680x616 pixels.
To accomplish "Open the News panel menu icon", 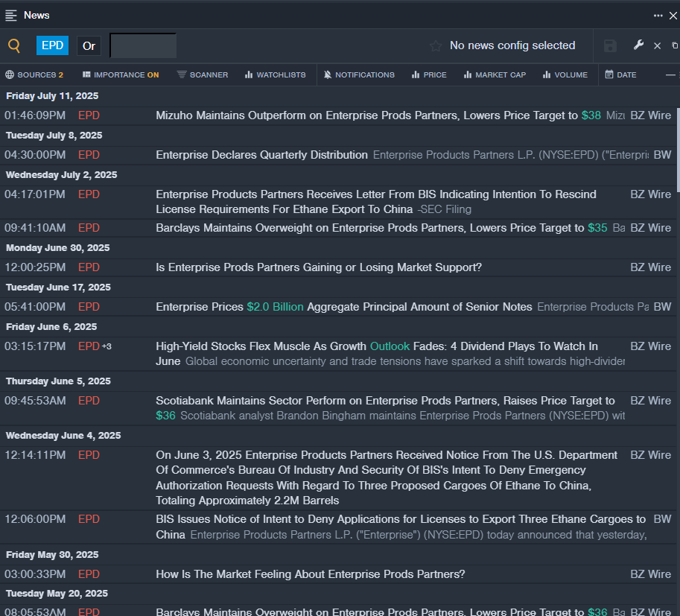I will tap(11, 16).
